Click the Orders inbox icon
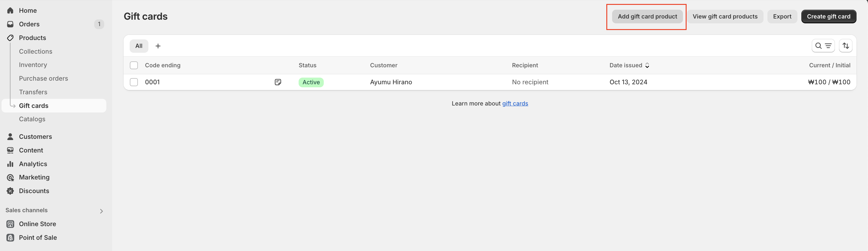 click(10, 24)
